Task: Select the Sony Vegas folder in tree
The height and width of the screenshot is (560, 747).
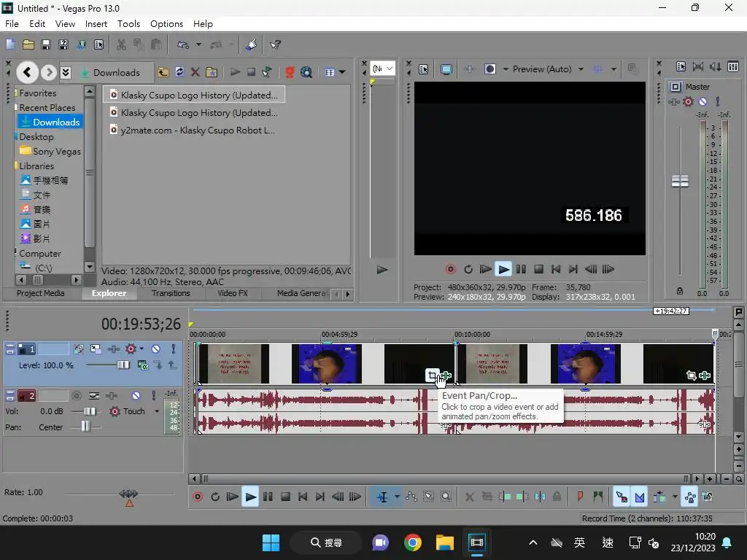Action: coord(51,152)
